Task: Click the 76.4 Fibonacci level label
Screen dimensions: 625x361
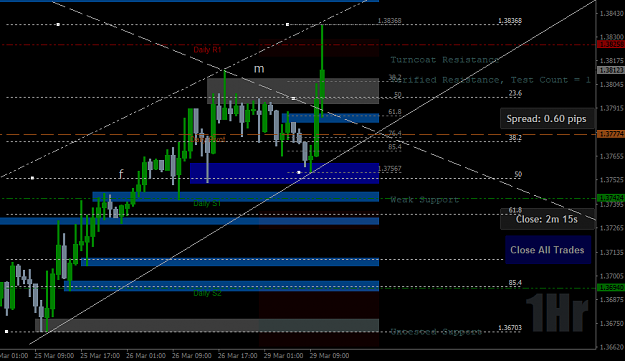Action: (395, 133)
